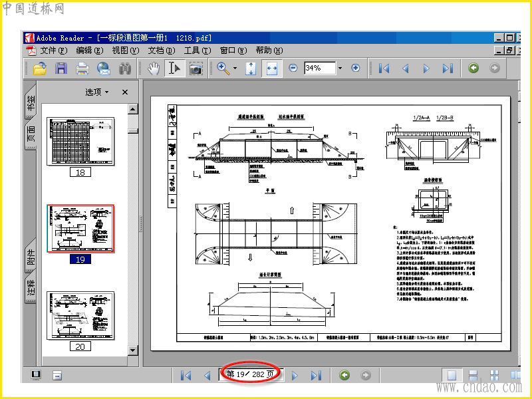Open the zoom percentage dropdown arrow

340,68
